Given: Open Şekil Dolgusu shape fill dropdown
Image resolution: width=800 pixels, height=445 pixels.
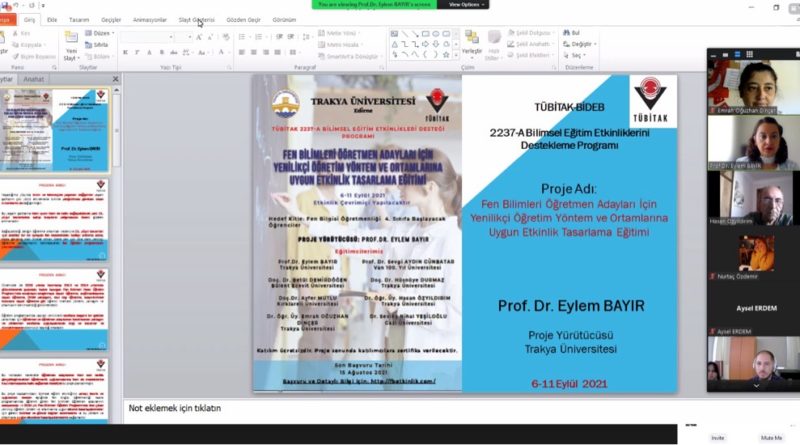Looking at the screenshot, I should coord(531,33).
